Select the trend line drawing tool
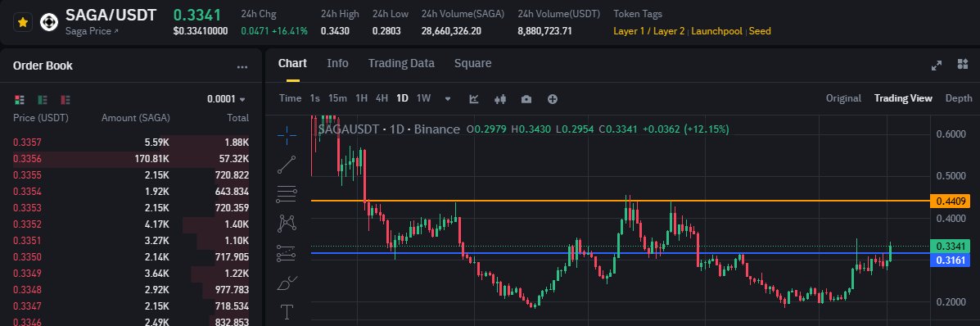980x326 pixels. (x=287, y=165)
